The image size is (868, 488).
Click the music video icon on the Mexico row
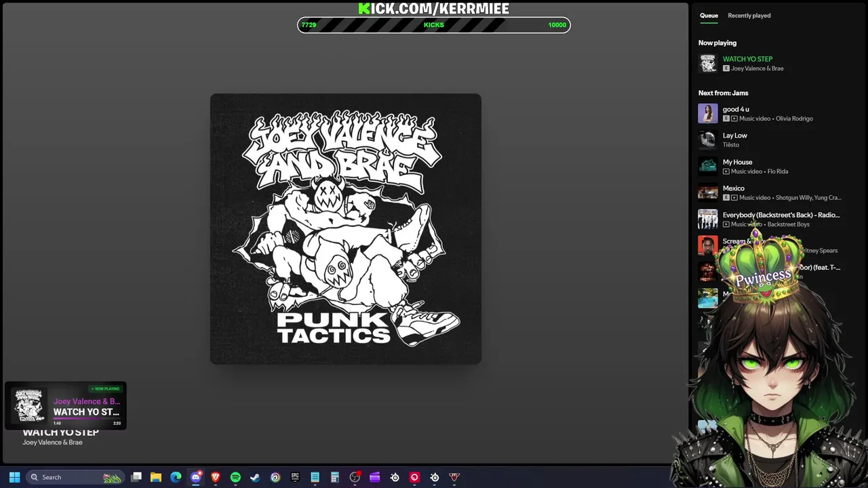(x=734, y=198)
